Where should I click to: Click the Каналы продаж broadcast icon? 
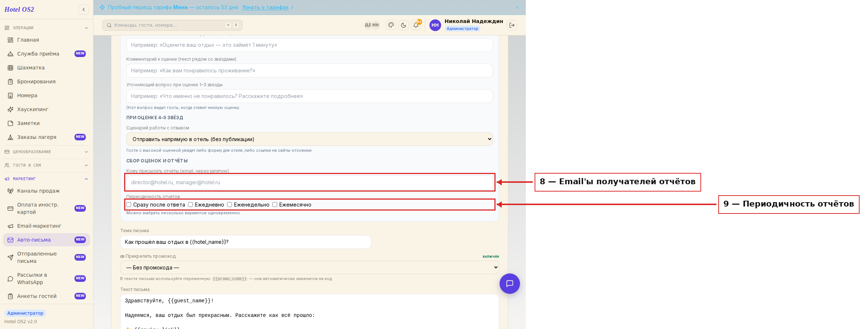[x=10, y=191]
